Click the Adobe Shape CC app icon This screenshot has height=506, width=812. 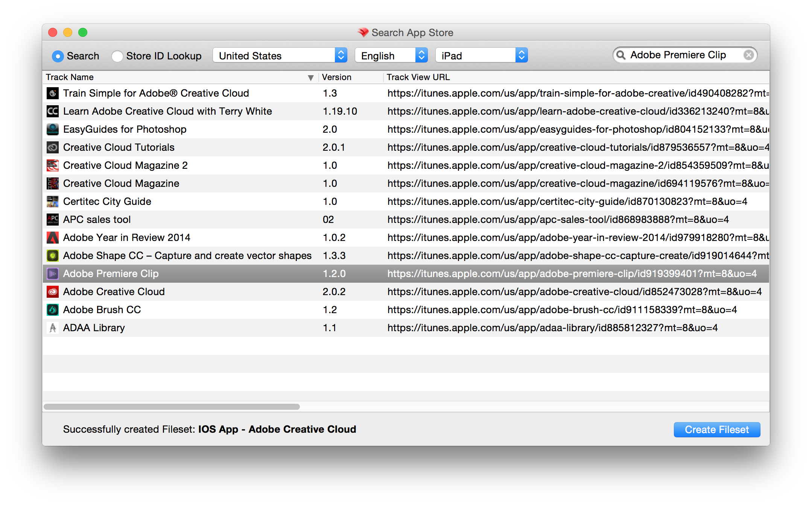pos(53,256)
